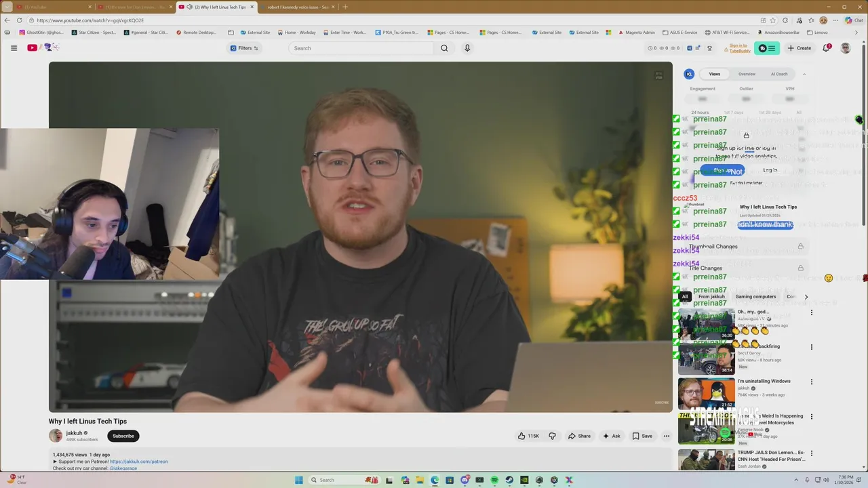This screenshot has width=868, height=488.
Task: Open Windows Start menu
Action: (x=298, y=480)
